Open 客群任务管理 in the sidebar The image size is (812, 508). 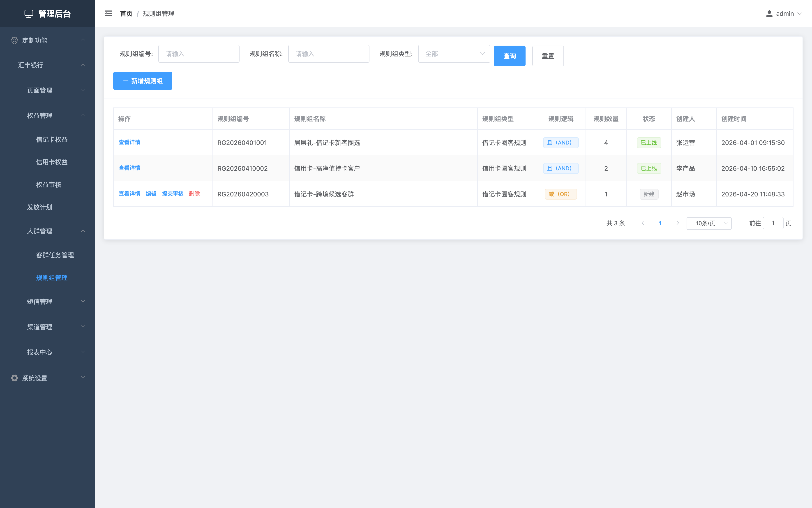tap(55, 255)
